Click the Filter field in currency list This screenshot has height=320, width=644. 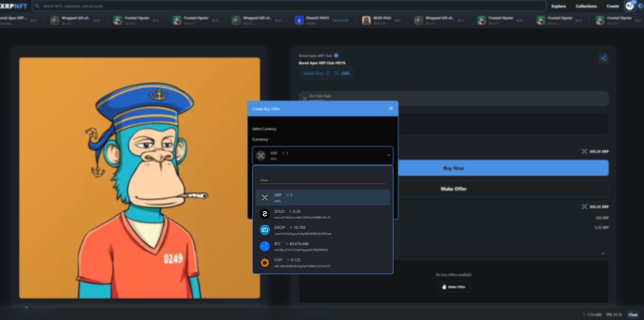(323, 180)
